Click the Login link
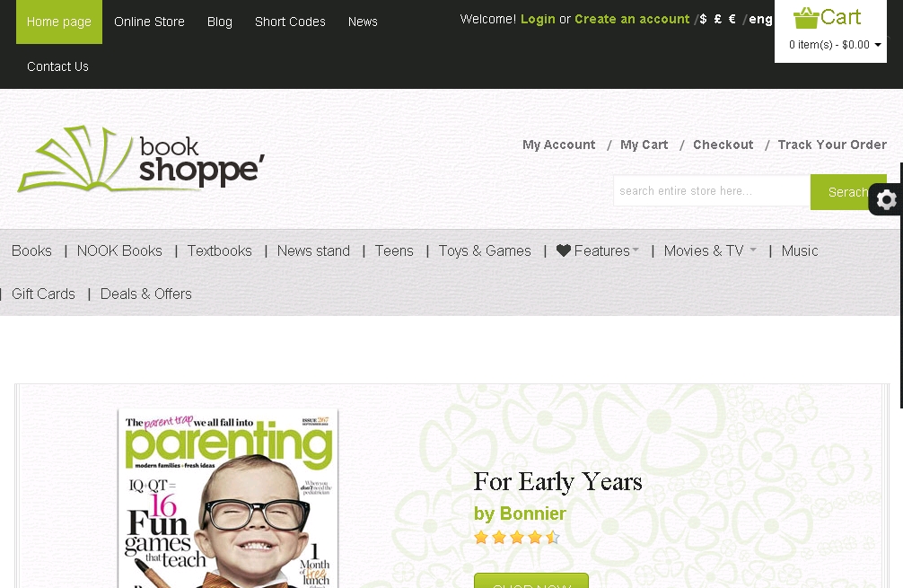The width and height of the screenshot is (903, 588). (538, 19)
